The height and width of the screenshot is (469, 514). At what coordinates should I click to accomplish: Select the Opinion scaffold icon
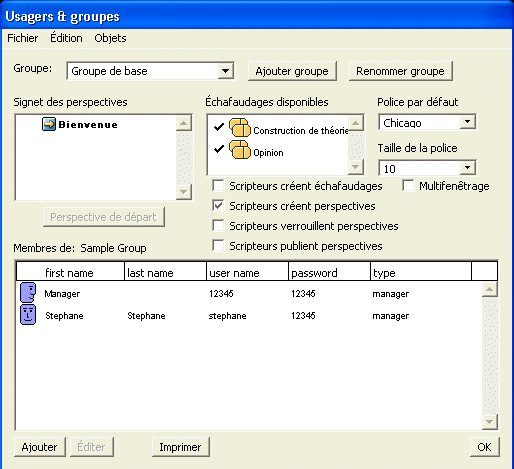pyautogui.click(x=240, y=150)
